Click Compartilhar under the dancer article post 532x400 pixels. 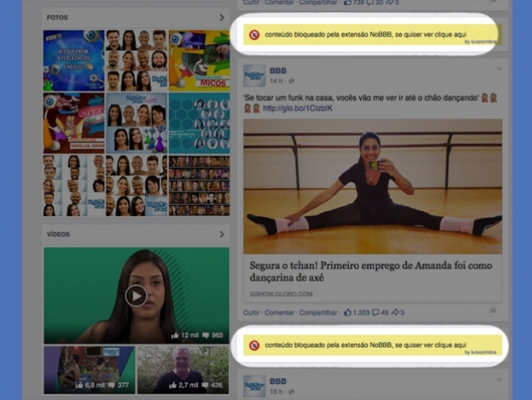(318, 312)
